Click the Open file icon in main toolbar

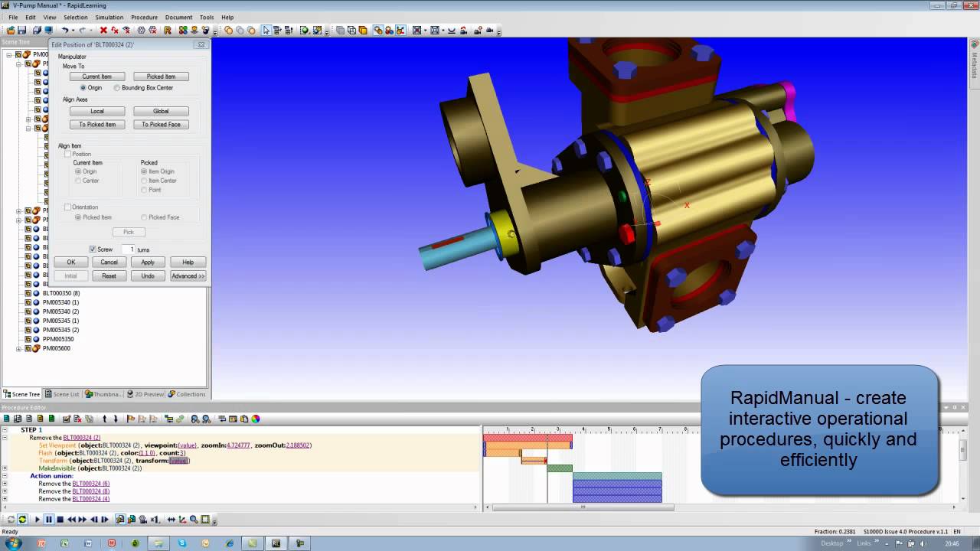tap(11, 31)
